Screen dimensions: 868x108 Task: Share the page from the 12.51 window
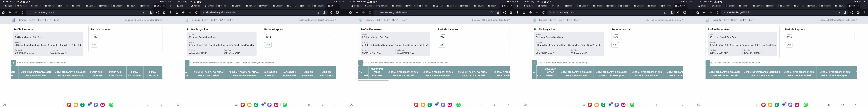tap(678, 12)
